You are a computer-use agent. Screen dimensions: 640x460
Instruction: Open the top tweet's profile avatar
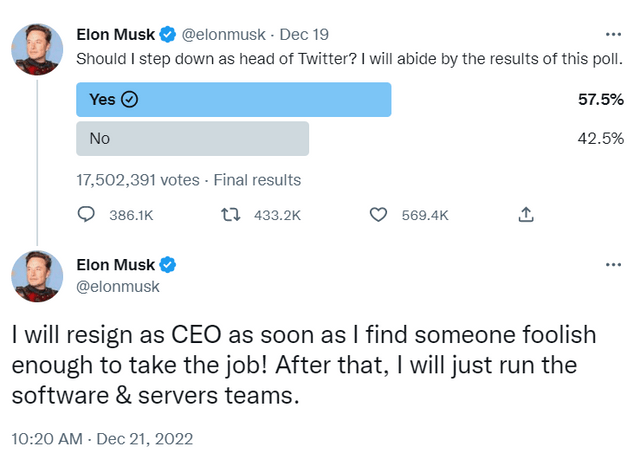point(37,47)
